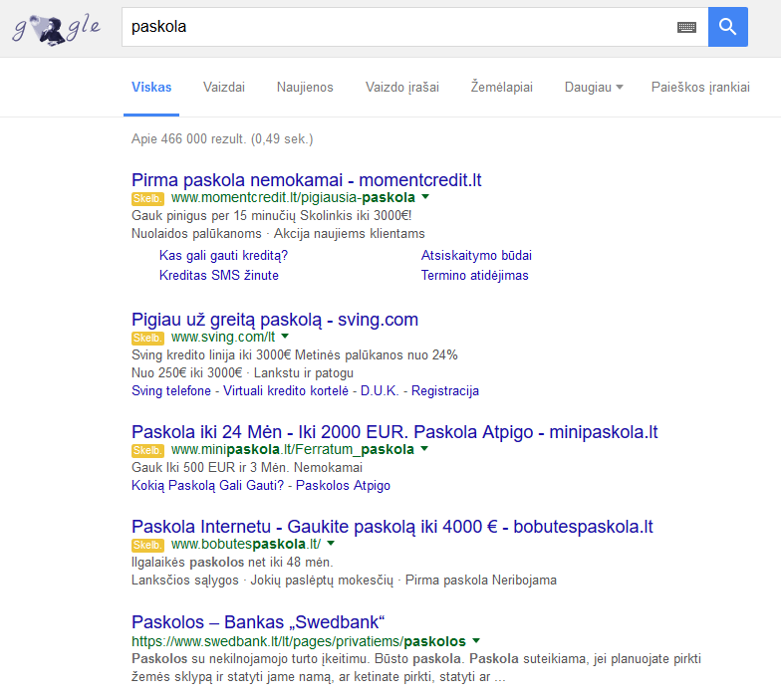Click Gauk Iki 500 EUR description
This screenshot has width=781, height=700.
coord(247,468)
